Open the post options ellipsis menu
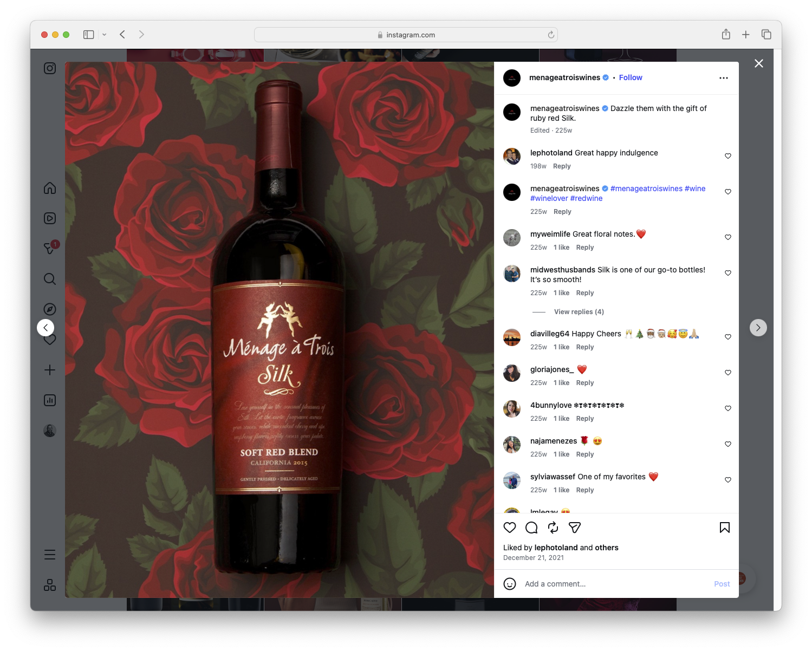Image resolution: width=812 pixels, height=651 pixels. pyautogui.click(x=724, y=77)
